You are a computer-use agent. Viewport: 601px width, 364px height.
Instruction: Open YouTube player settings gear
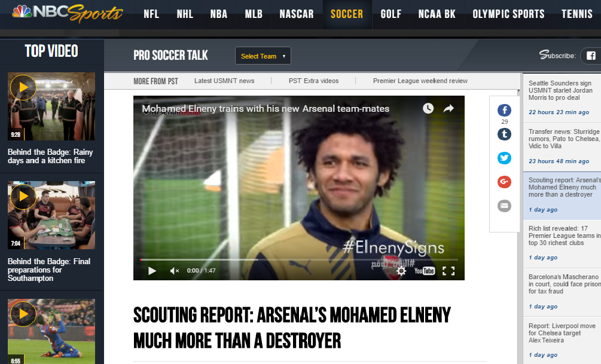(x=401, y=271)
